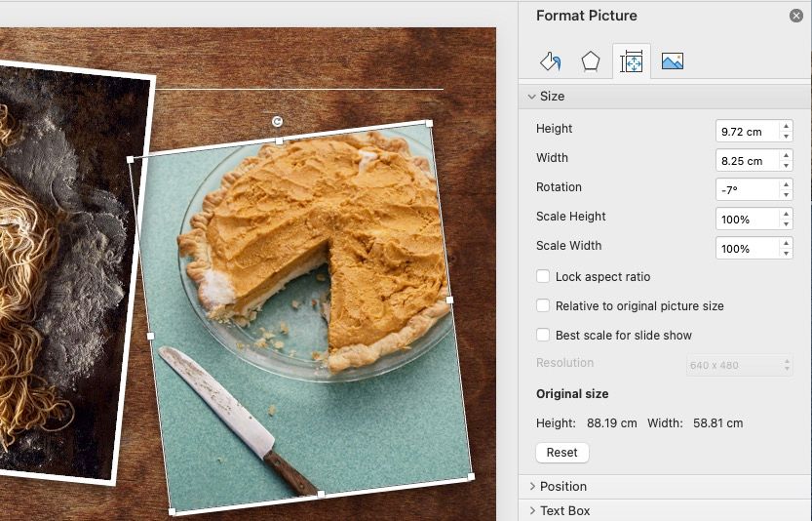This screenshot has height=521, width=812.
Task: Decrease Scale Height with down stepper
Action: pyautogui.click(x=786, y=224)
